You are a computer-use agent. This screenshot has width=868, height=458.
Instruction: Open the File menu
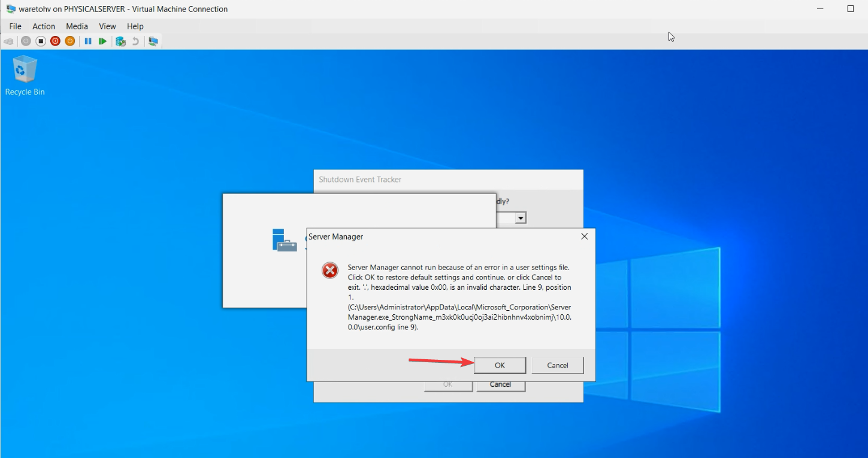tap(16, 26)
